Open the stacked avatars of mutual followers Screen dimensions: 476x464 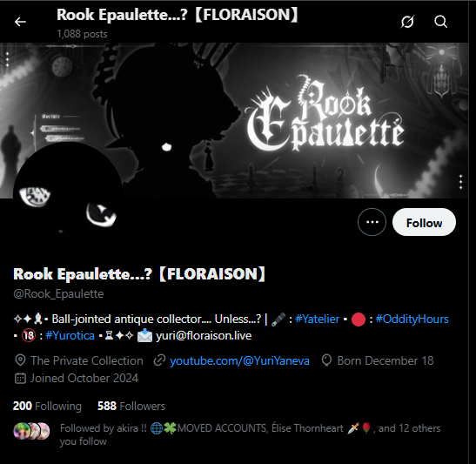coord(31,431)
